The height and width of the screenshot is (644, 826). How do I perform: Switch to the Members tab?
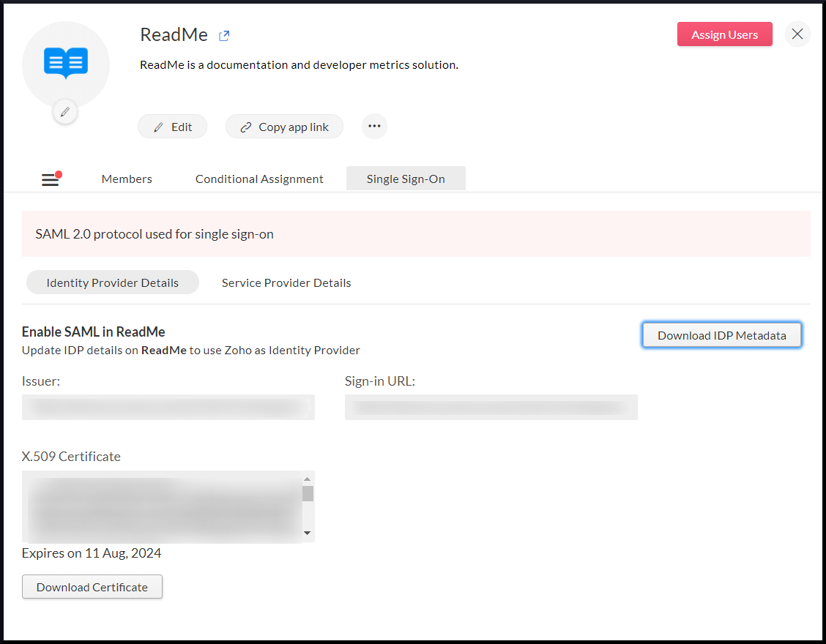click(x=127, y=179)
